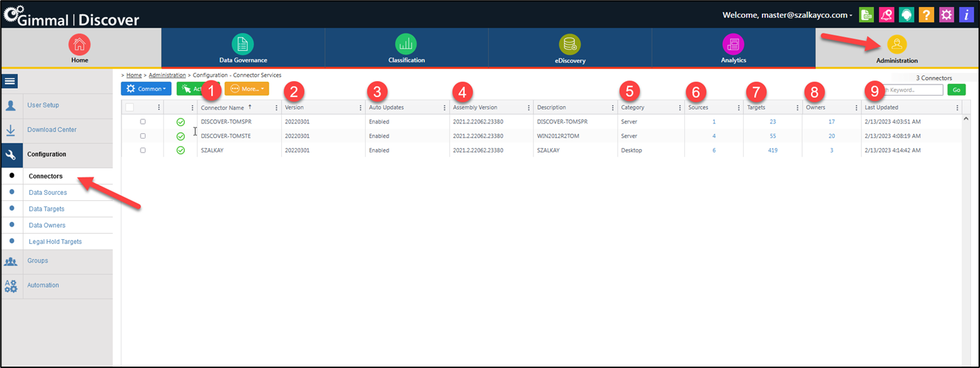This screenshot has height=368, width=980.
Task: Open the notifications bell icon
Action: 886,15
